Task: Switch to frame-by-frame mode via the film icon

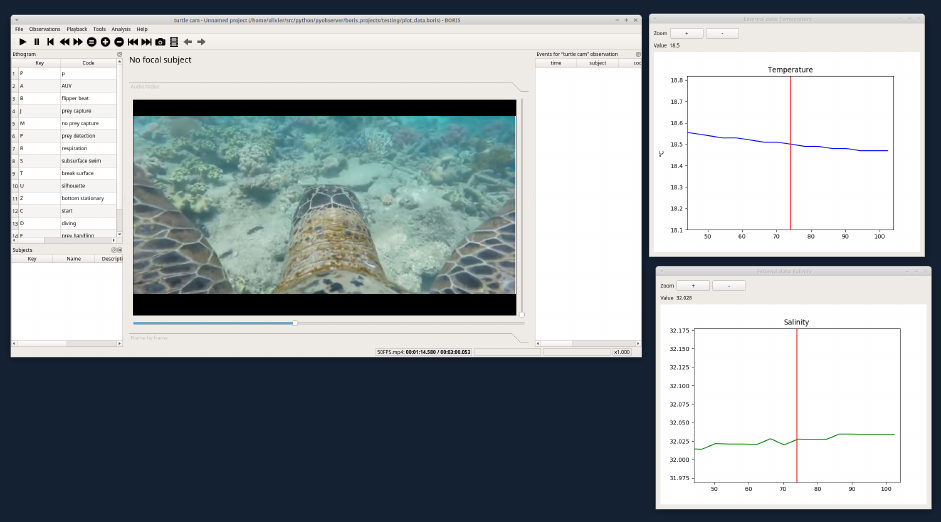Action: click(x=174, y=42)
